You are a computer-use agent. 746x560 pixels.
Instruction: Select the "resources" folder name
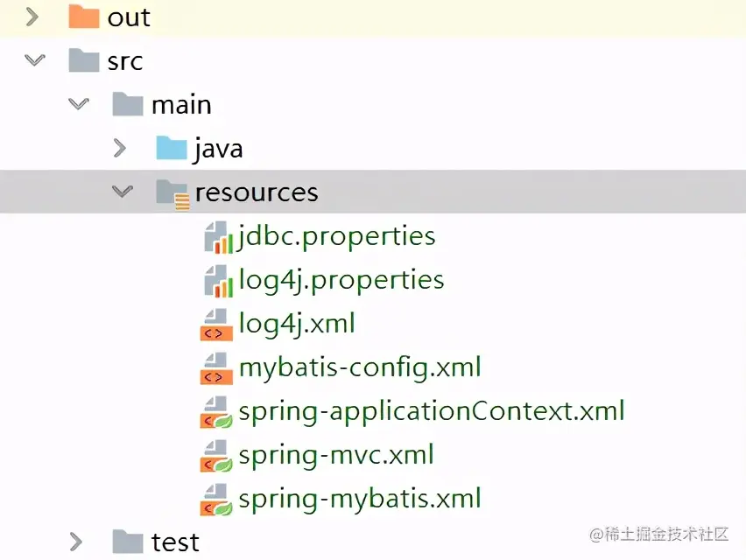pos(257,193)
